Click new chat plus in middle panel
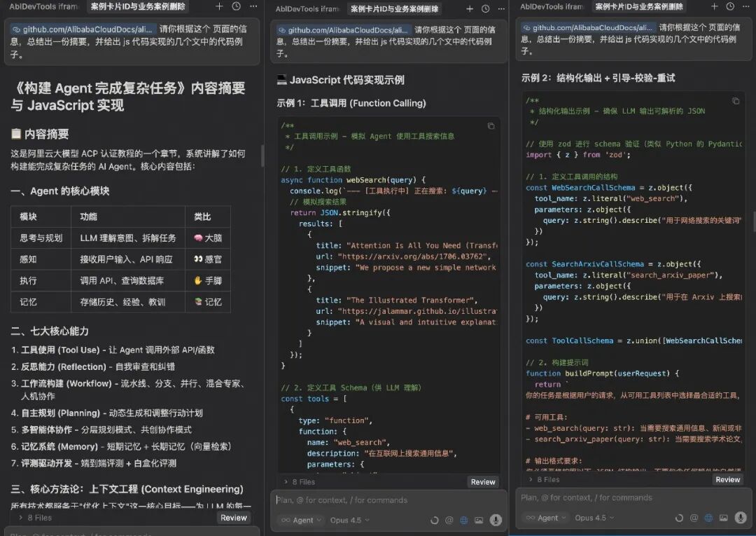 click(x=470, y=8)
